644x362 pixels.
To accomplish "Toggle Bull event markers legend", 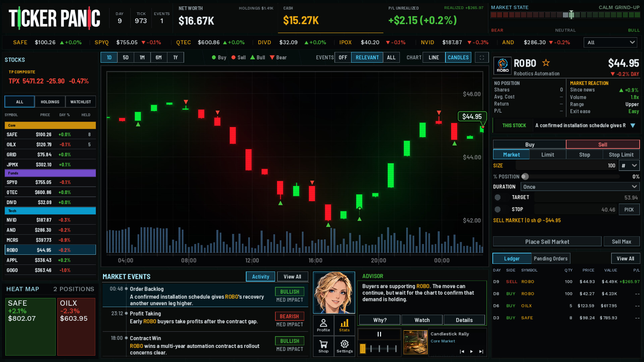I will [x=258, y=57].
